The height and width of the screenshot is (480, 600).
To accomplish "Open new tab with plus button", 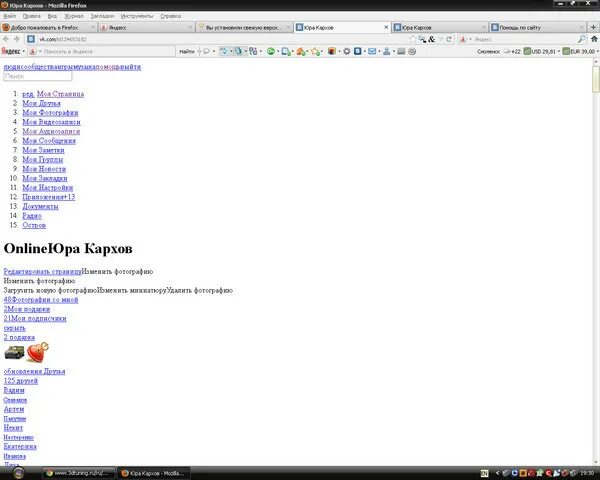I will (593, 27).
